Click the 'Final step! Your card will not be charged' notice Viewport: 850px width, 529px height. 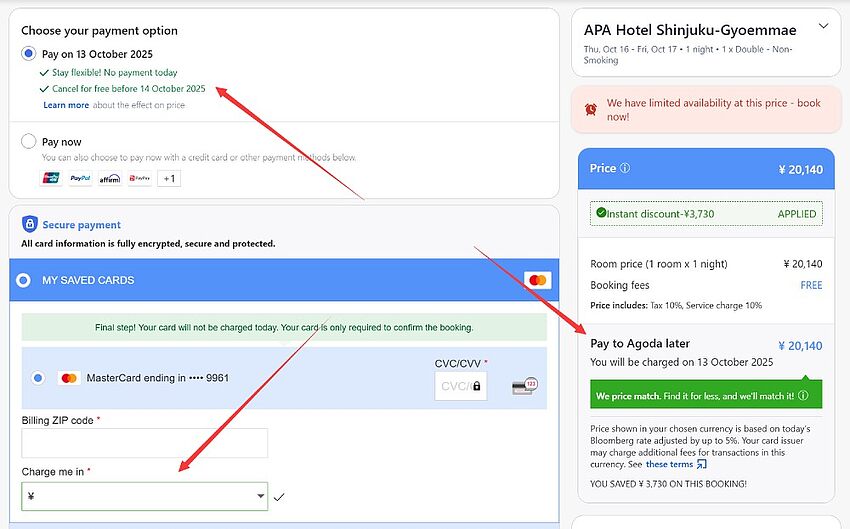pyautogui.click(x=284, y=327)
